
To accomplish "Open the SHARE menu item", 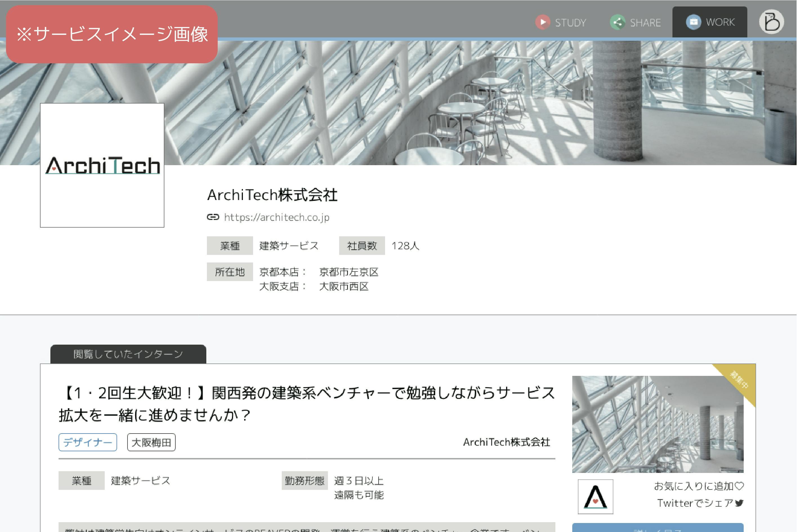I will [x=646, y=23].
